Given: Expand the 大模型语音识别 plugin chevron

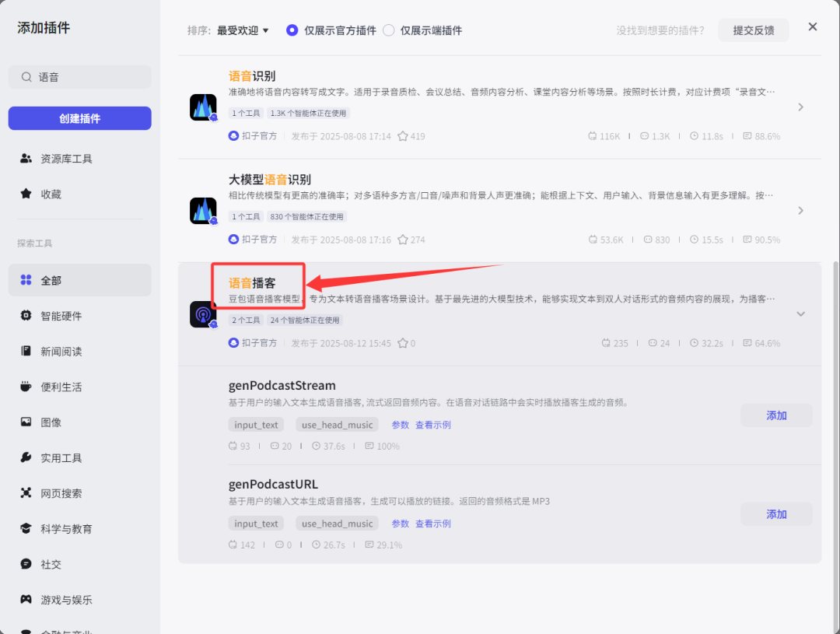Looking at the screenshot, I should 801,211.
